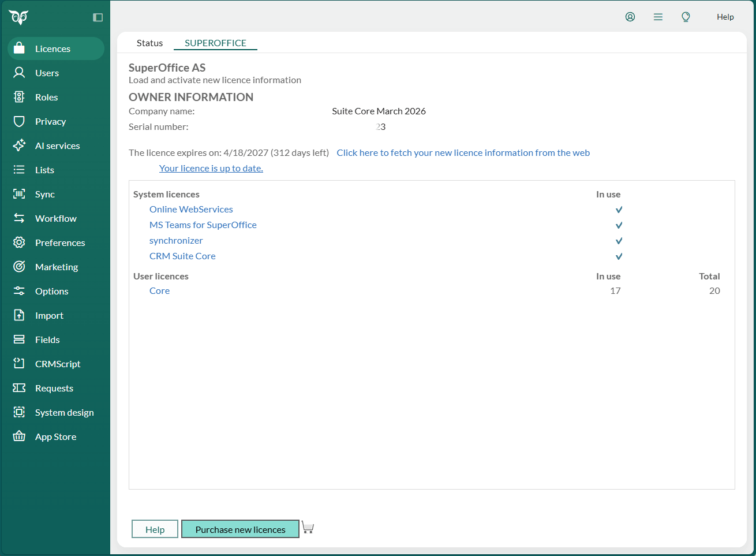Open the AI services sparkle icon
Image resolution: width=756 pixels, height=556 pixels.
click(x=19, y=145)
